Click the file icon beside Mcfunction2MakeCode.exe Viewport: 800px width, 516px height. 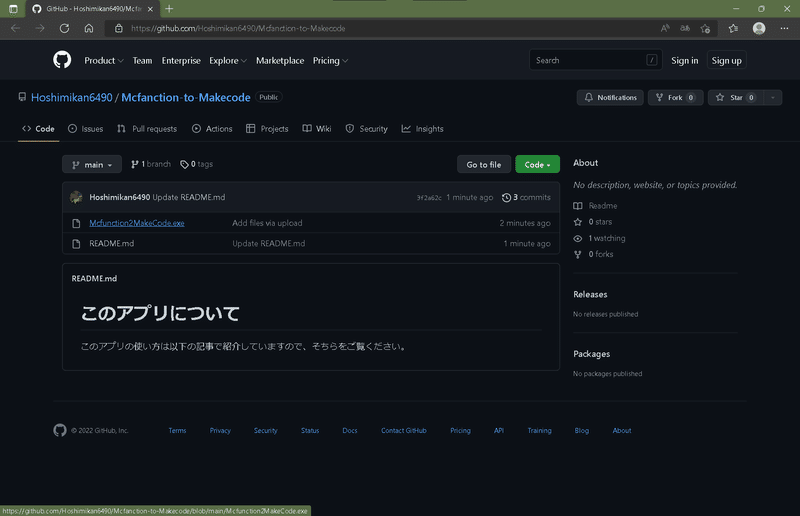(x=76, y=223)
